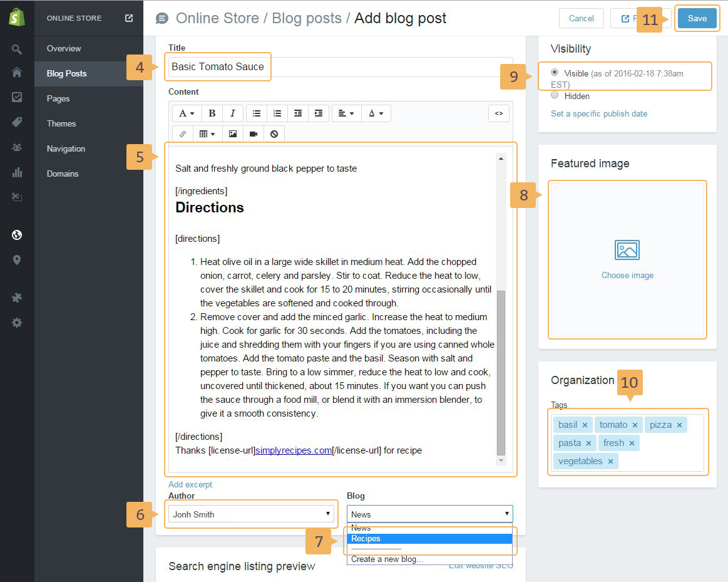728x582 pixels.
Task: Click the clear formatting icon
Action: tap(274, 134)
